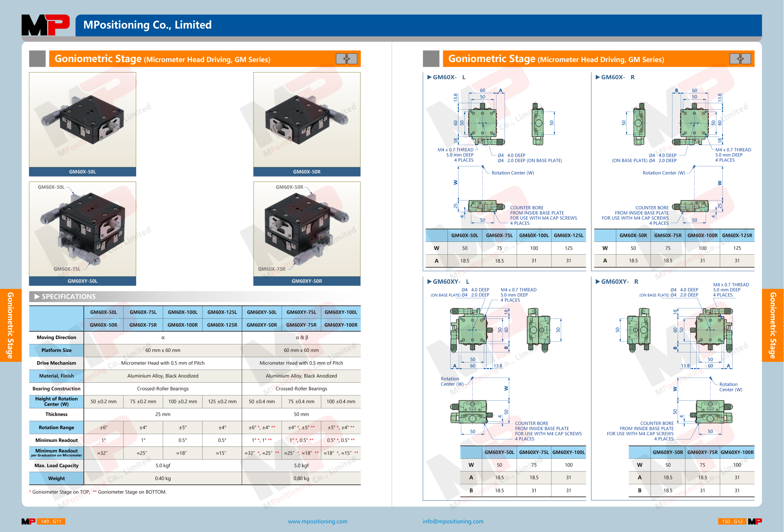Click the Minimum Readout per Graduation label

click(x=56, y=453)
